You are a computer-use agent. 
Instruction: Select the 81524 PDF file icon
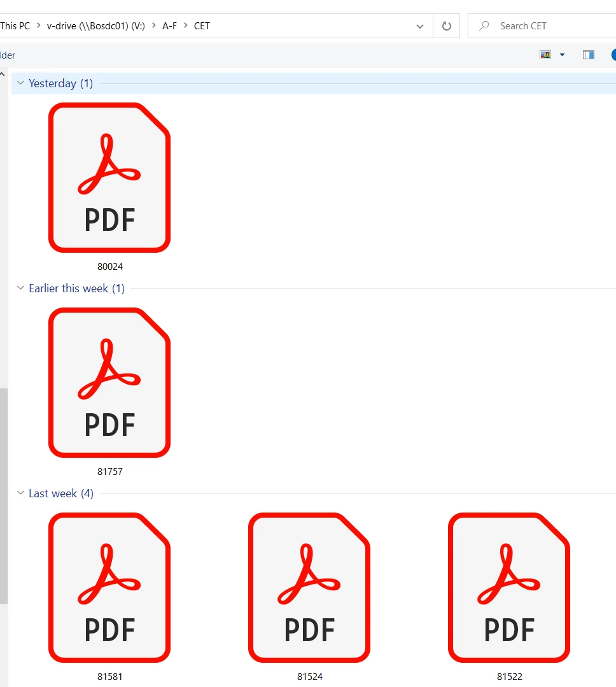tap(309, 588)
